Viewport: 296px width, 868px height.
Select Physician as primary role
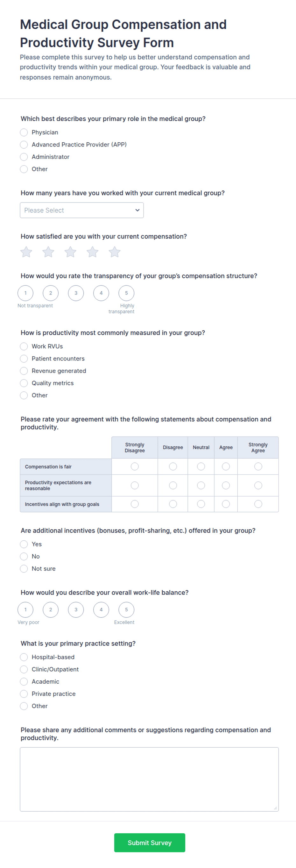(x=24, y=132)
